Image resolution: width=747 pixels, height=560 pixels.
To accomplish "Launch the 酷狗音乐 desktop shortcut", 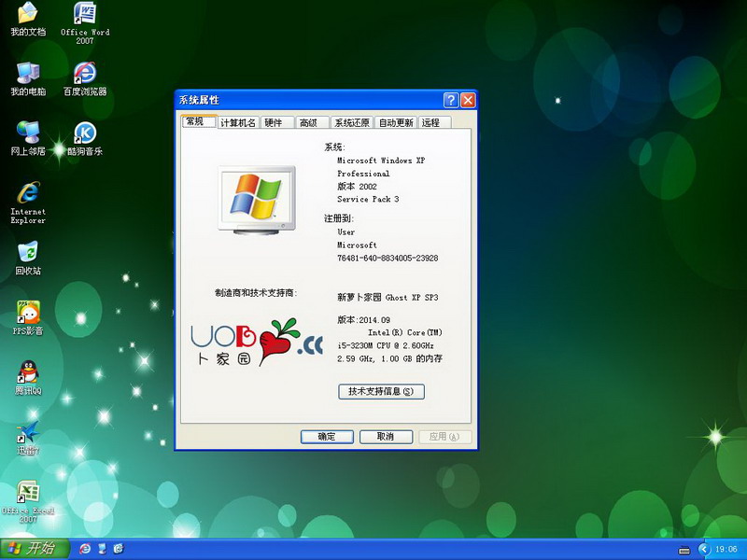I will 85,138.
